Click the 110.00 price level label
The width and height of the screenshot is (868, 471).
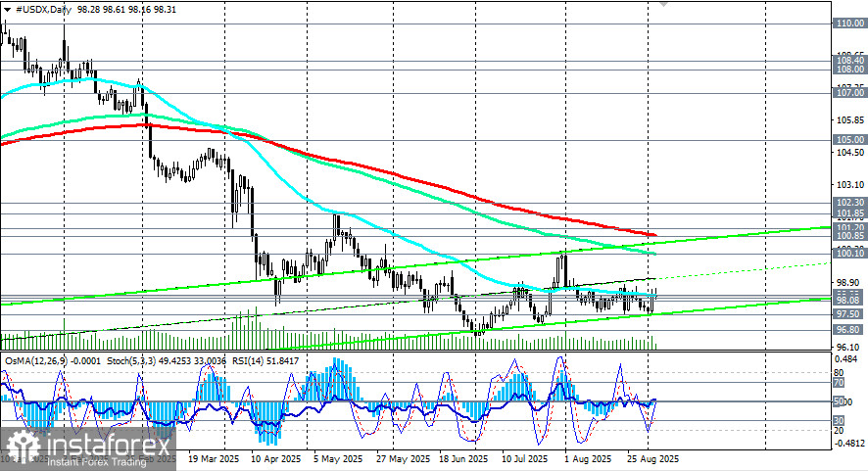click(x=849, y=24)
